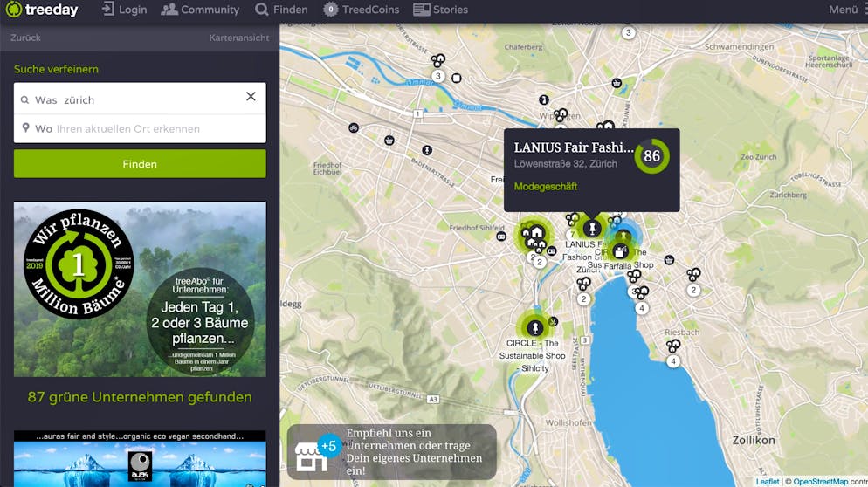Select the CIRCLE Sustainable Shop Sihlcity map marker
868x487 pixels.
tap(534, 327)
